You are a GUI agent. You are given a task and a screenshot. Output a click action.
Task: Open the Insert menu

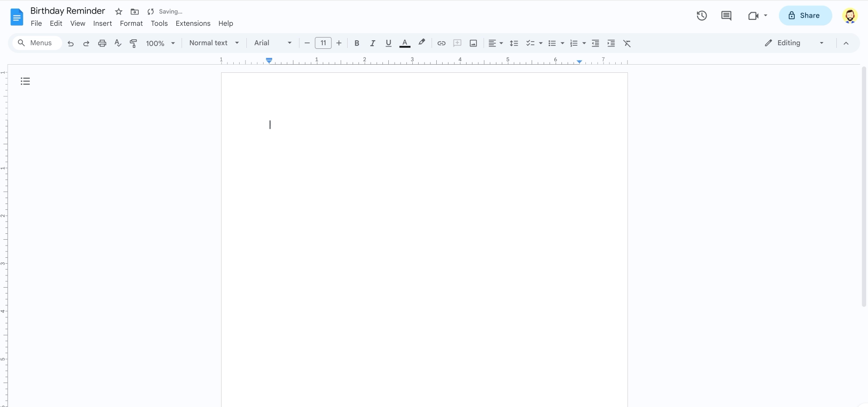(x=102, y=24)
